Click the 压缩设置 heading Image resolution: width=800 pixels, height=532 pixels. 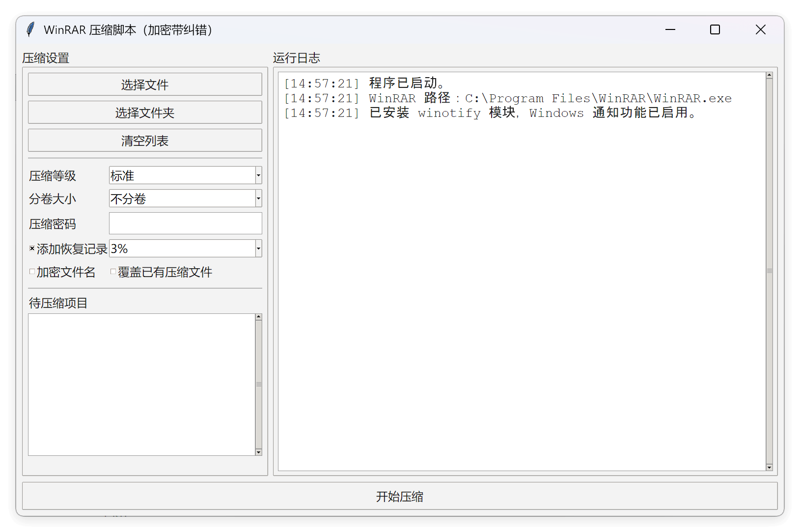(x=46, y=58)
